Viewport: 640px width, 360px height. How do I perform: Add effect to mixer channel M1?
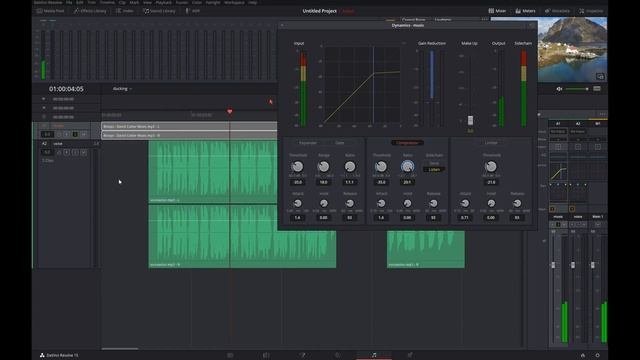[x=598, y=147]
